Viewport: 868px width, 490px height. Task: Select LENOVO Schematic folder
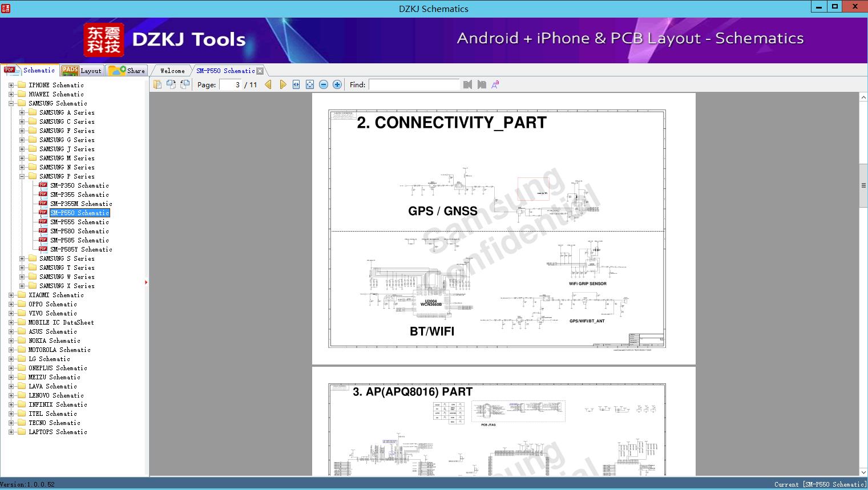coord(56,395)
